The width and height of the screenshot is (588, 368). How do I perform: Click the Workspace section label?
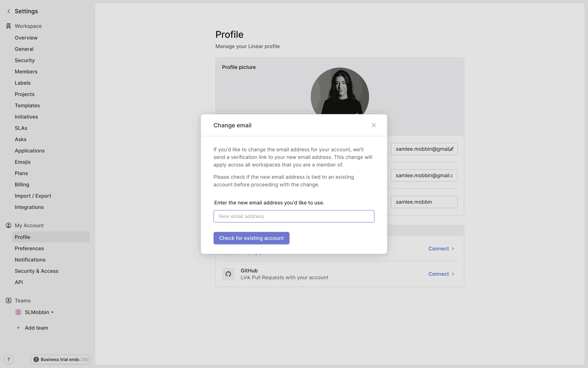click(28, 26)
